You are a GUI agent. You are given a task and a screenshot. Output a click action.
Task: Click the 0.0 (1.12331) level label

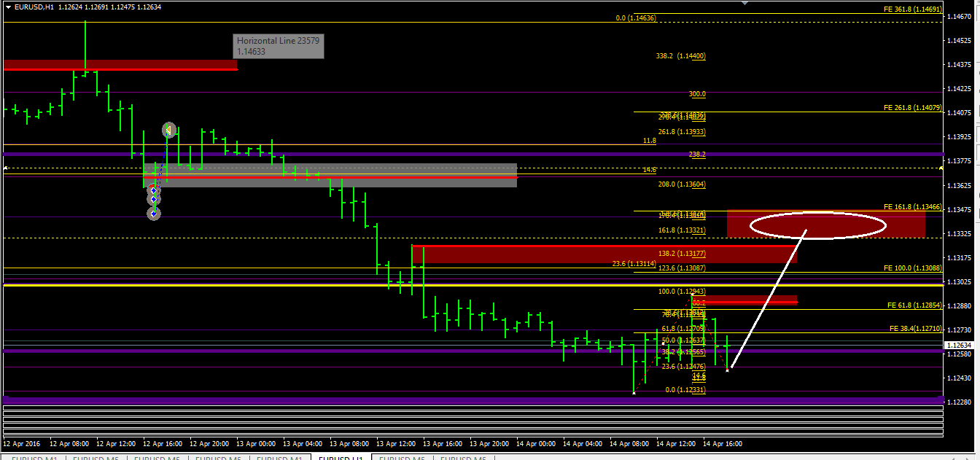coord(685,390)
